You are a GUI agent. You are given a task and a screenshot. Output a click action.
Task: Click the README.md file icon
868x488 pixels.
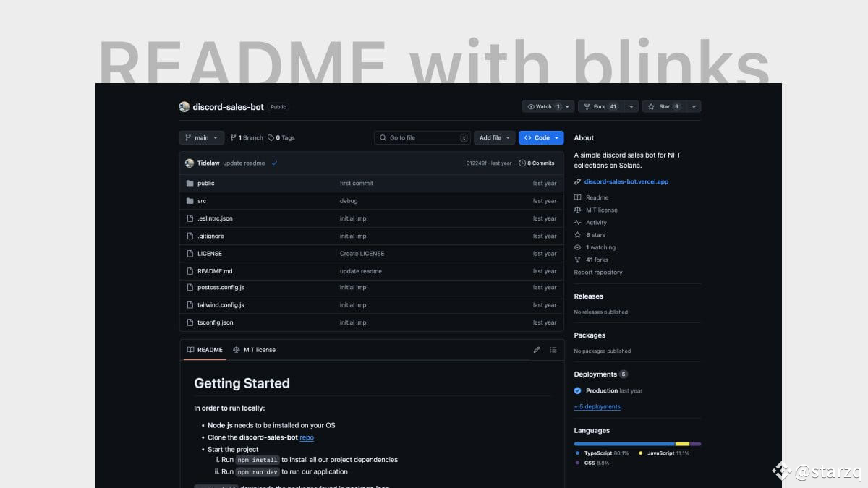190,271
